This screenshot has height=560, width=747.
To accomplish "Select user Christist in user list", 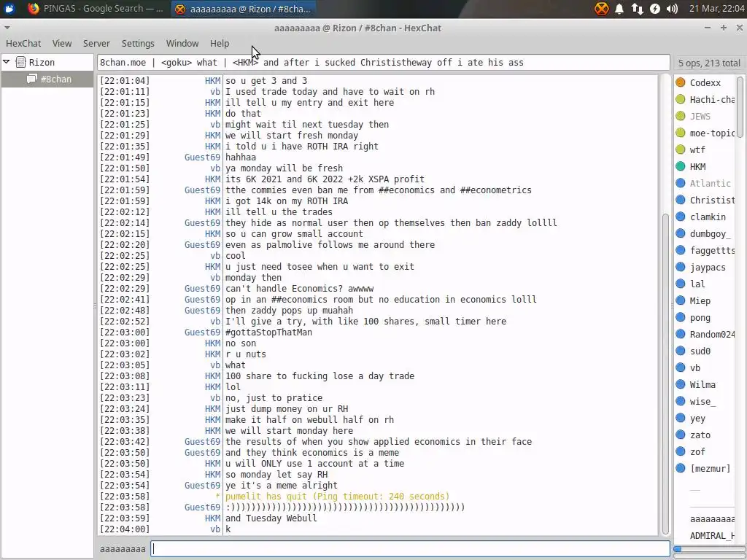I will click(712, 200).
